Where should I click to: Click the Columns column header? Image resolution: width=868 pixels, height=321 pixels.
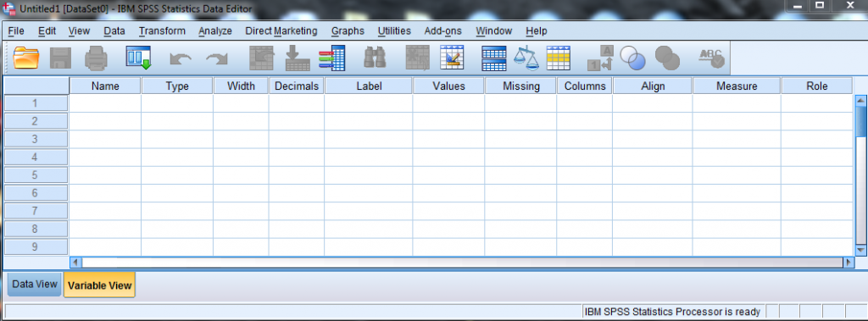pos(585,86)
